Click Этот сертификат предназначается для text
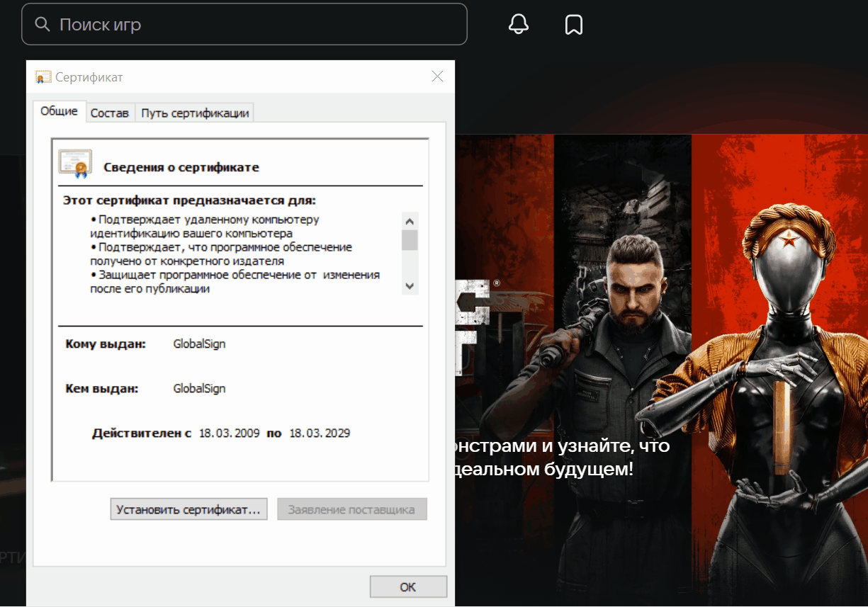This screenshot has width=868, height=607. coord(190,200)
